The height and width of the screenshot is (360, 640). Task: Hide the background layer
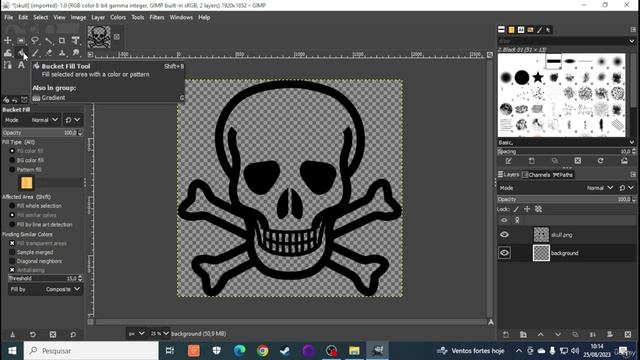point(504,253)
